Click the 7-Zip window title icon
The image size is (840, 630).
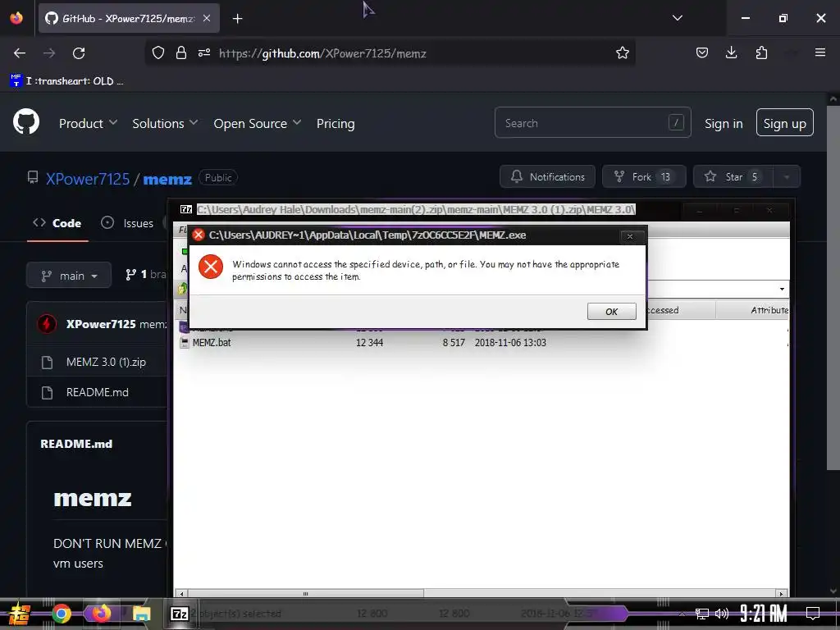pos(186,209)
